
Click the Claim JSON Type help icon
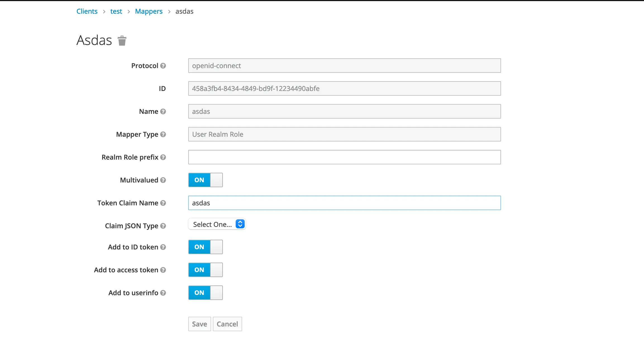coord(163,226)
